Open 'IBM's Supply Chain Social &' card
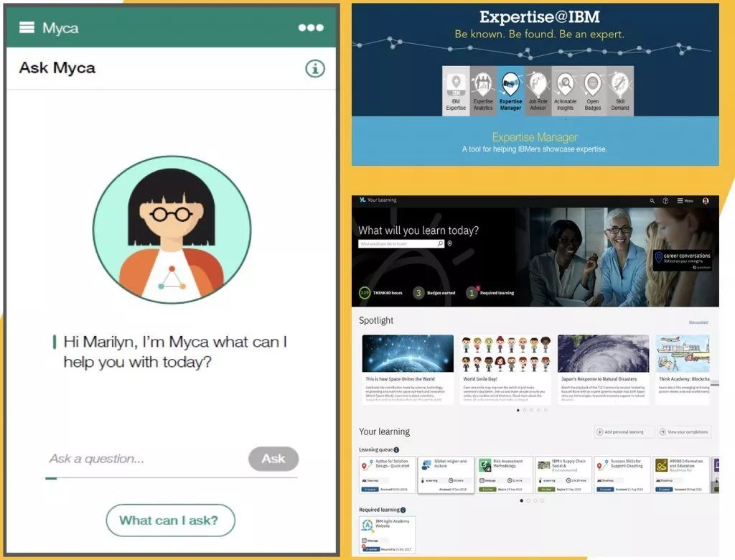Image resolution: width=735 pixels, height=560 pixels. click(x=564, y=475)
